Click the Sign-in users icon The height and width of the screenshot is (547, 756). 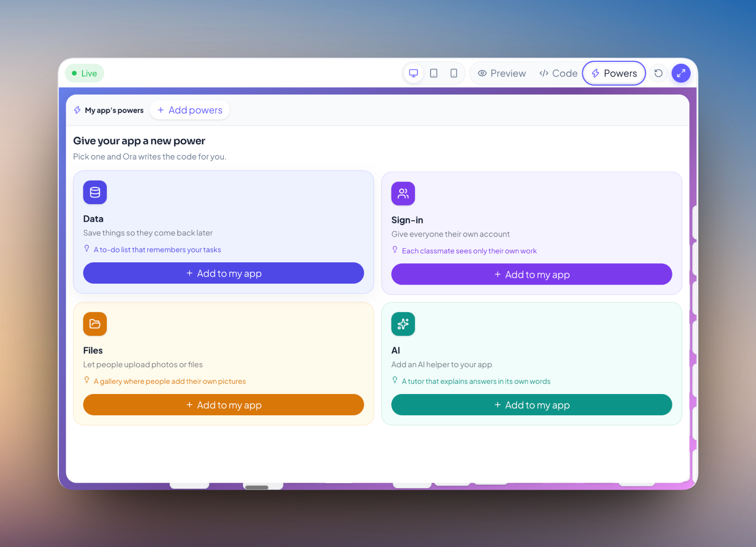coord(403,193)
